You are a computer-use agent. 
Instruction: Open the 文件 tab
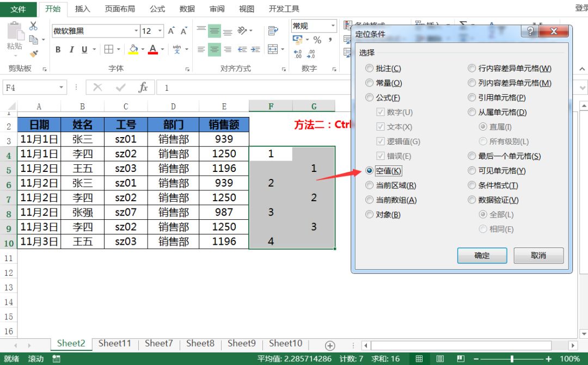point(18,9)
